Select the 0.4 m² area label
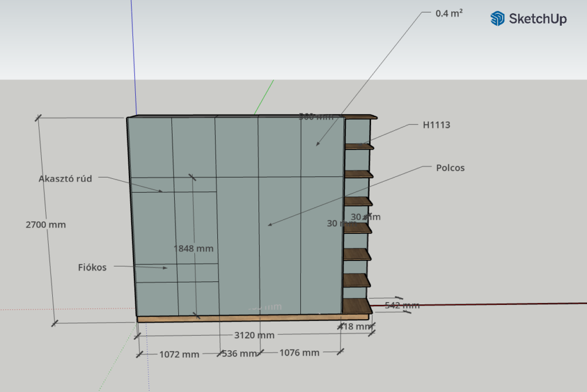Screen dimensions: 587x392 click(449, 13)
